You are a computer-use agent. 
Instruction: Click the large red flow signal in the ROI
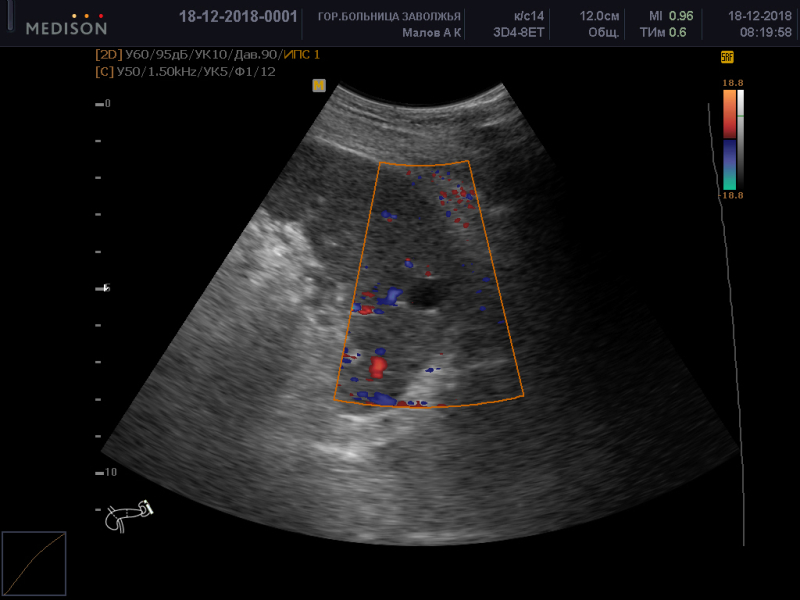point(378,367)
